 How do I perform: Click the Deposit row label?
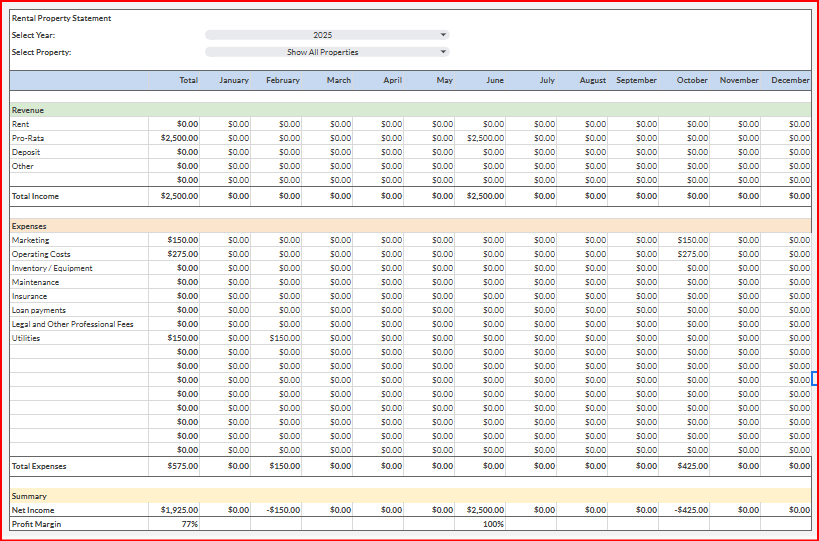pos(26,152)
